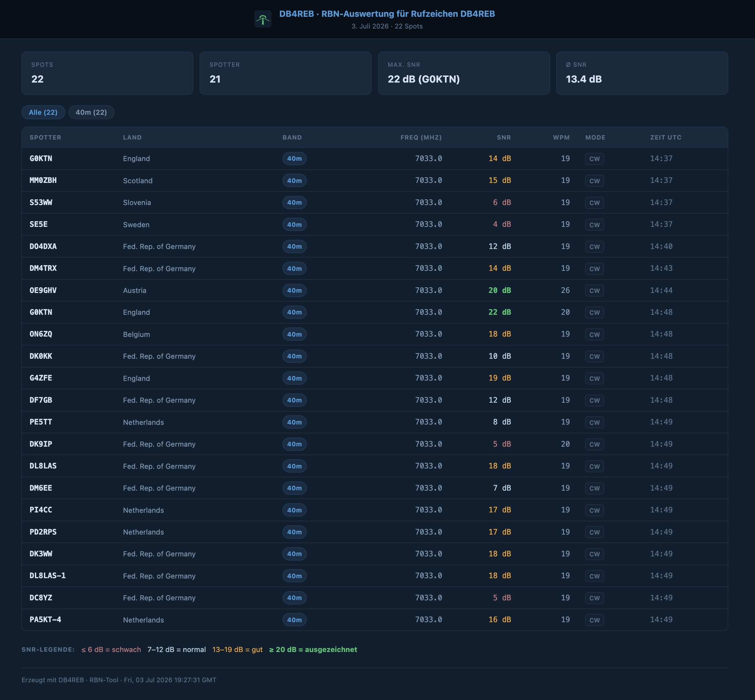Image resolution: width=755 pixels, height=700 pixels.
Task: Select spotter callsign DK3WW
Action: (x=41, y=554)
